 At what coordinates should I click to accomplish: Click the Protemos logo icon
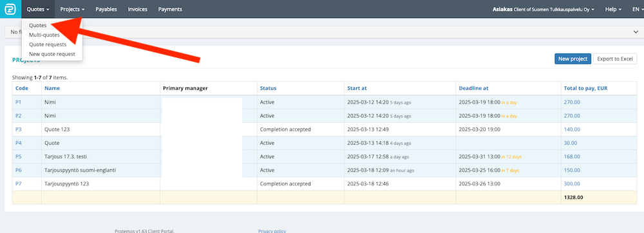11,9
